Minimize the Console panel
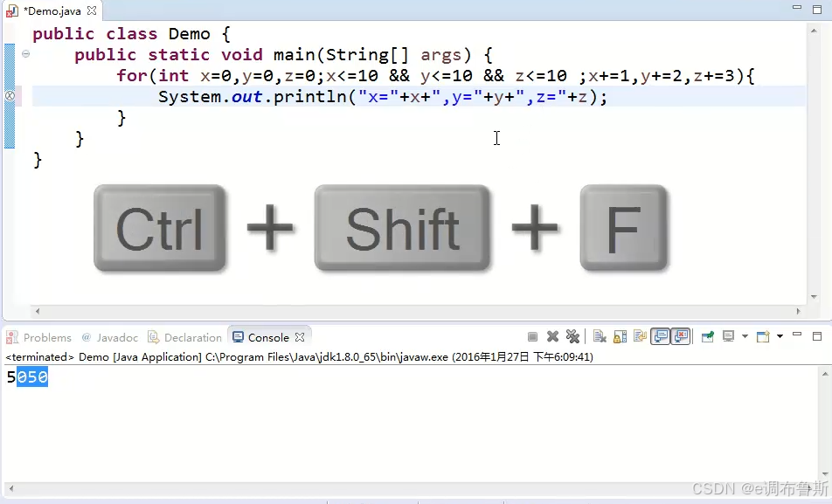 (797, 335)
